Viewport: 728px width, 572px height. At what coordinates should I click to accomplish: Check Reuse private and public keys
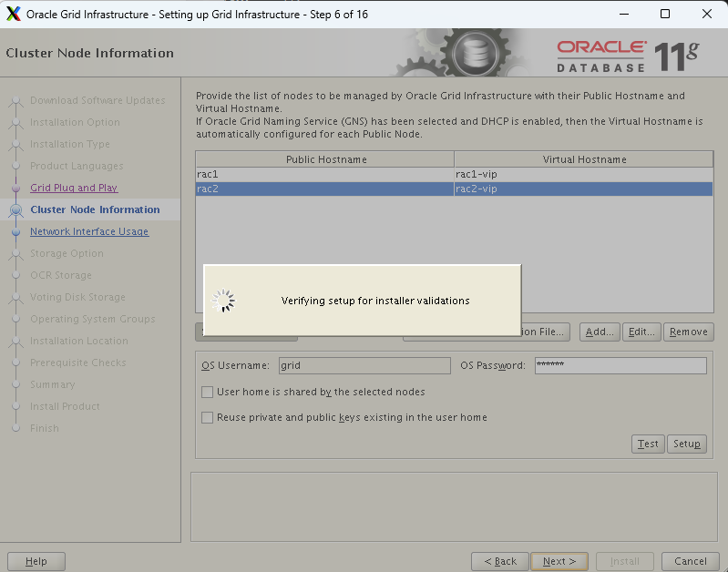207,417
